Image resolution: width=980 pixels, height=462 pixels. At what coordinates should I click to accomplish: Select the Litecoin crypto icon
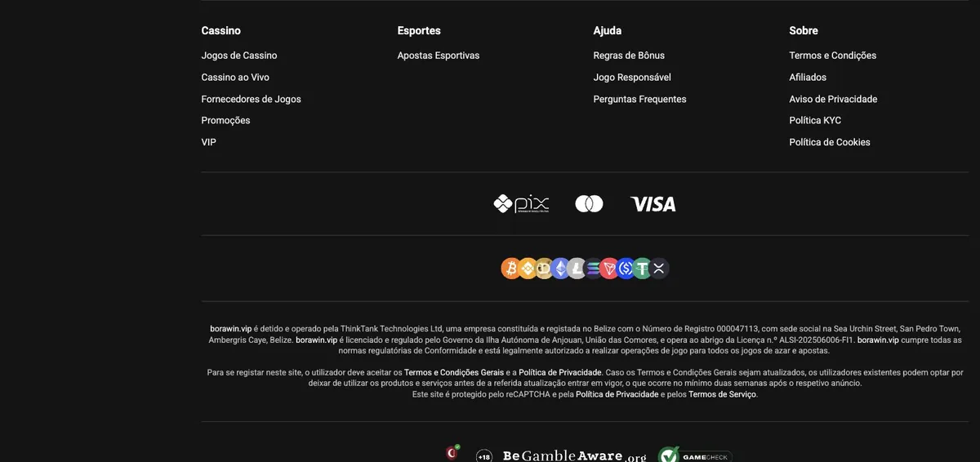(577, 269)
